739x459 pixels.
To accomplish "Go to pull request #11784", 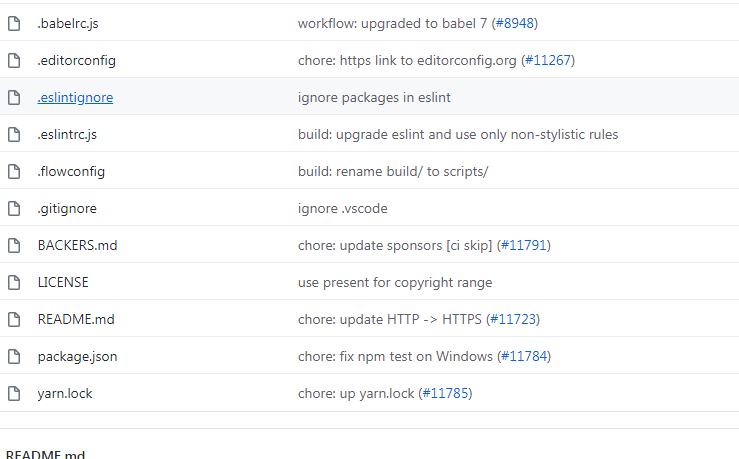I will click(x=524, y=356).
